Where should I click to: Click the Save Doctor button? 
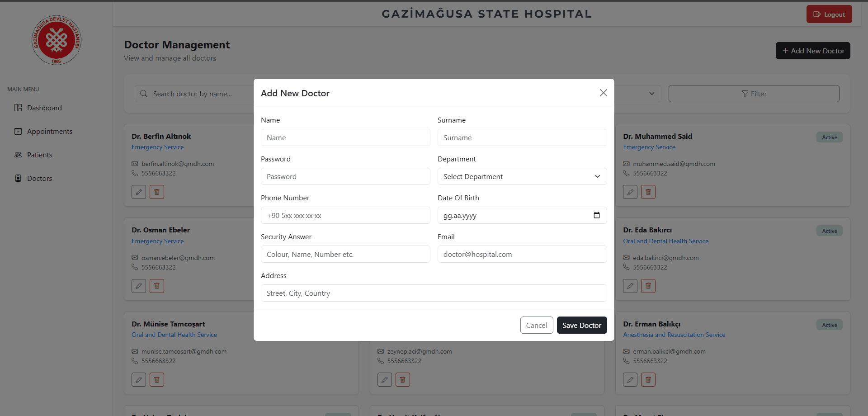(x=582, y=325)
